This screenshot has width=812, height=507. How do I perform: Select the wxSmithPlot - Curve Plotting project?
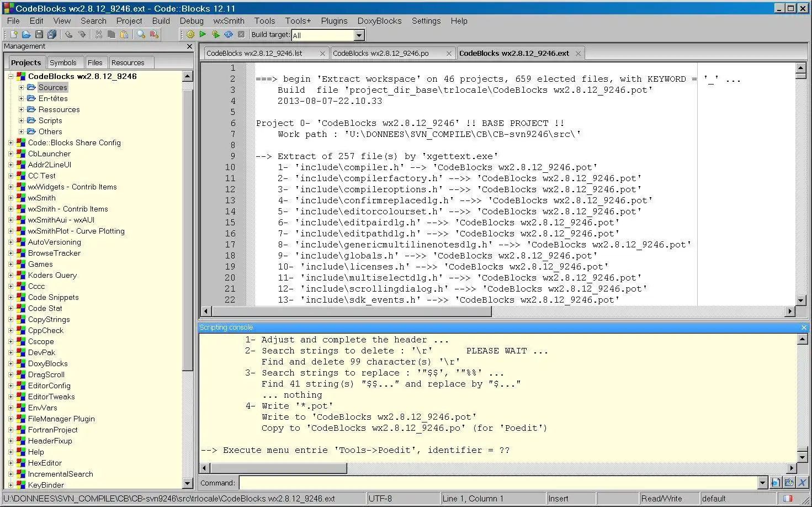[76, 231]
